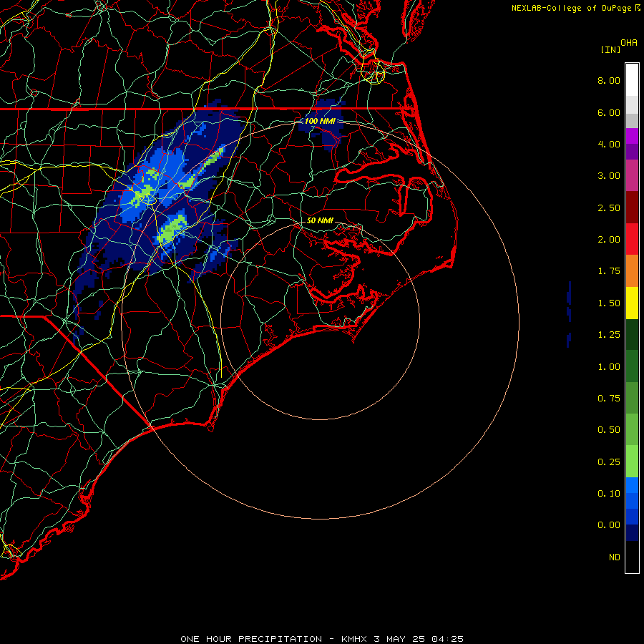Click the 1.00 scale value
This screenshot has height=644, width=644.
click(609, 367)
